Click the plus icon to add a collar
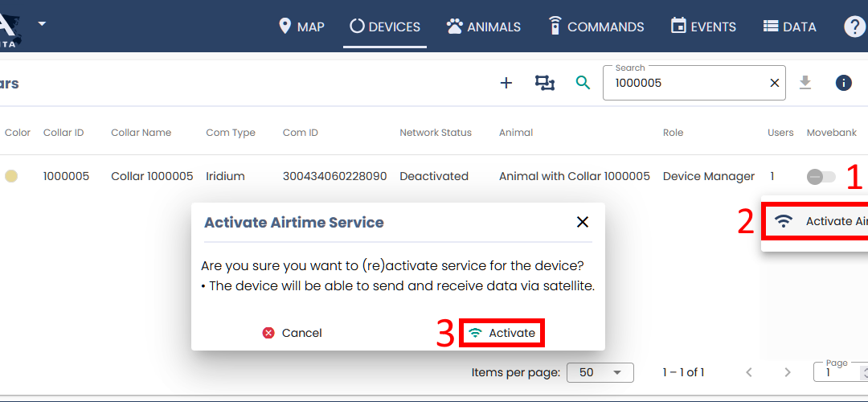The width and height of the screenshot is (868, 402). (x=506, y=83)
